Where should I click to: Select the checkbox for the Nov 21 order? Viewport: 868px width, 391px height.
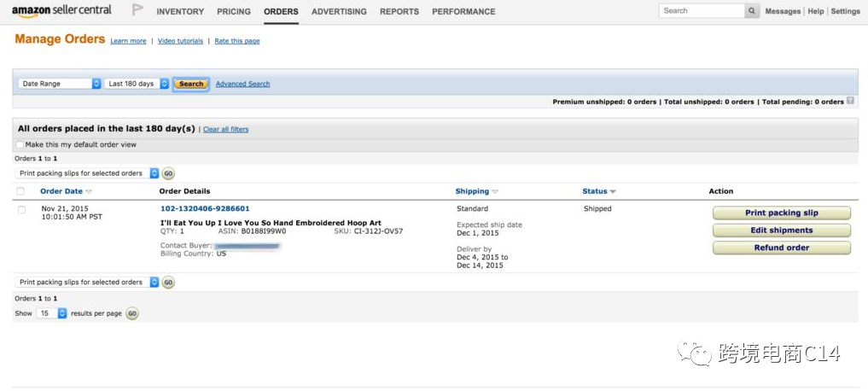(21, 209)
